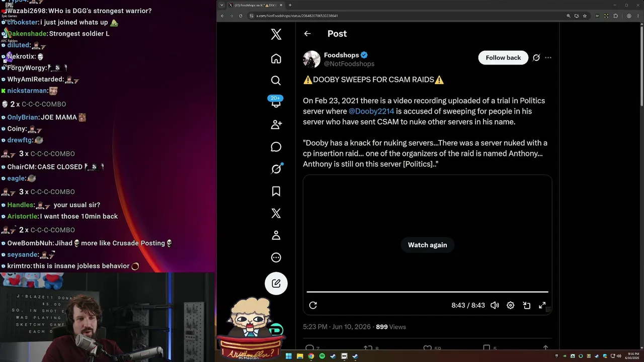Click the 899 Views count
This screenshot has width=644, height=362.
click(x=391, y=327)
